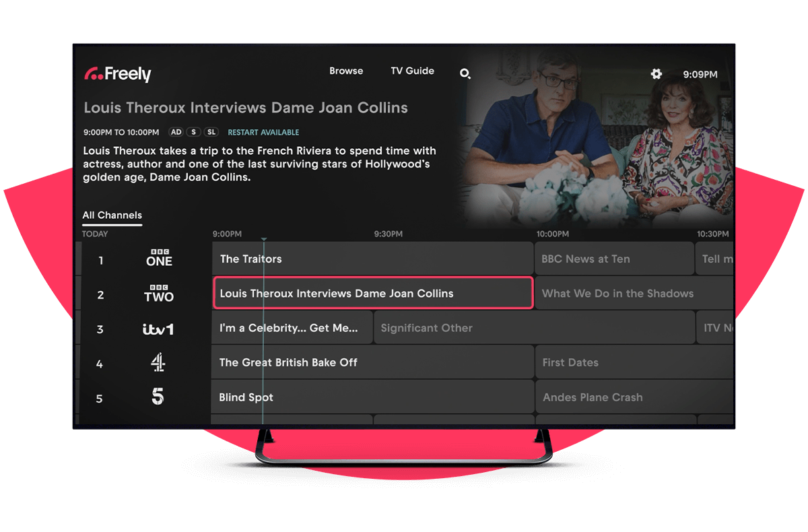Click the S subtitles badge
Screen dimensions: 808x532
click(x=195, y=132)
